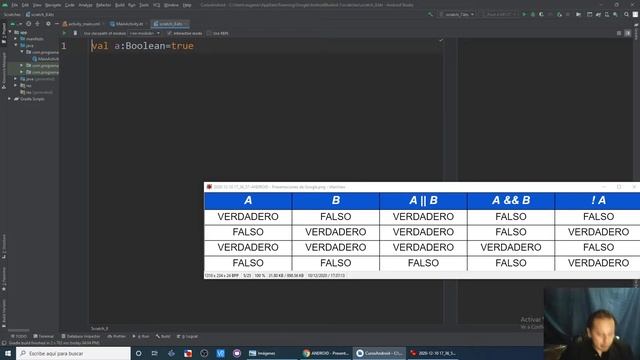Open the Help menu
The width and height of the screenshot is (640, 360).
pyautogui.click(x=187, y=5)
